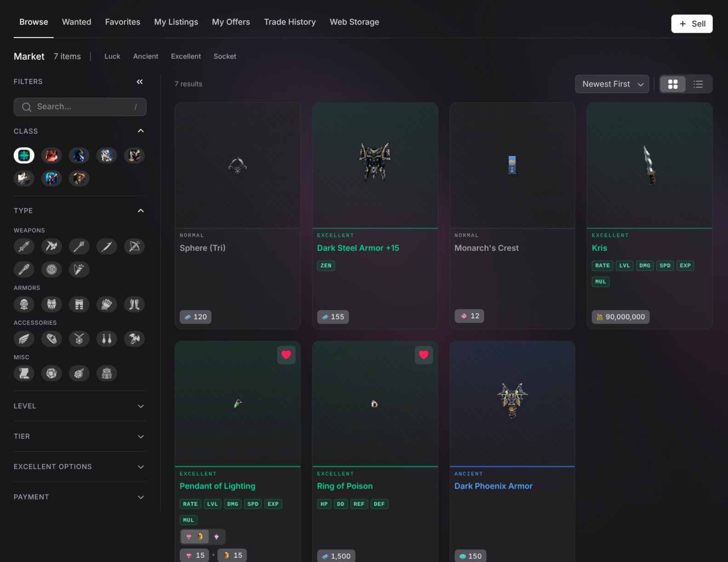Toggle the Socket quick filter
Viewport: 728px width, 562px height.
click(x=225, y=56)
